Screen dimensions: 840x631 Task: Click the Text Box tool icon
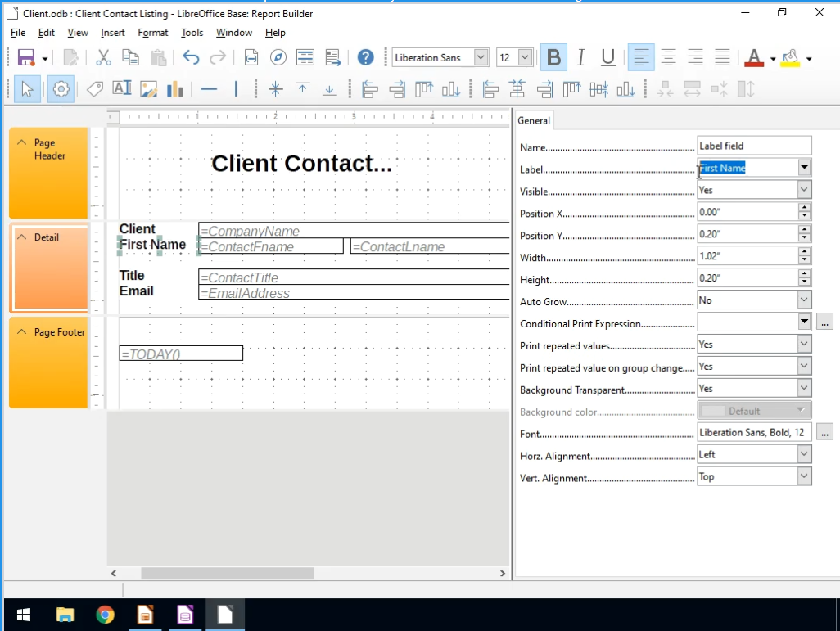pos(122,89)
